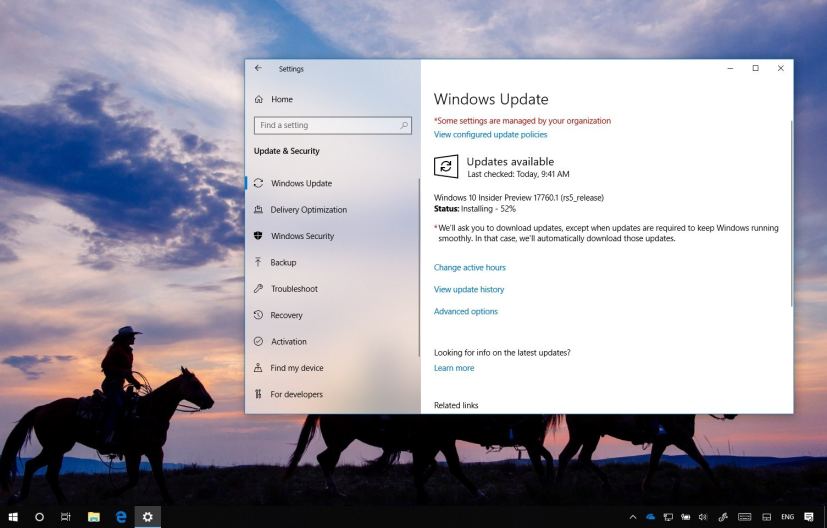
Task: Click the Windows Security shield icon
Action: [258, 235]
